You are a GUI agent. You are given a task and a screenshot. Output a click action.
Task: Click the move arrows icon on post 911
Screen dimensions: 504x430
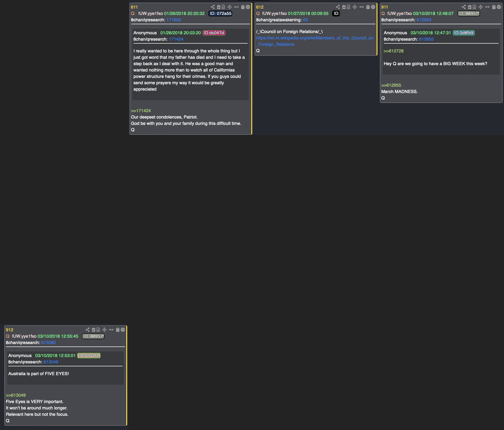481,7
